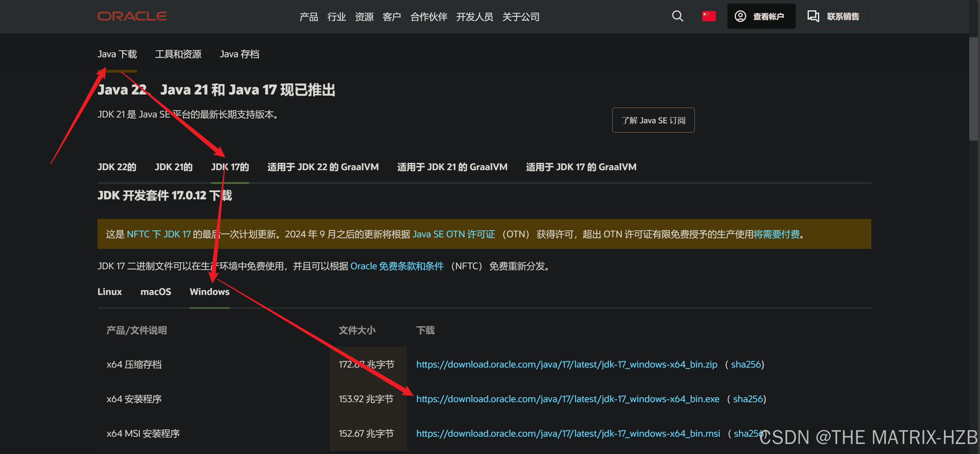Click the Oracle logo
This screenshot has height=454, width=980.
click(x=132, y=16)
